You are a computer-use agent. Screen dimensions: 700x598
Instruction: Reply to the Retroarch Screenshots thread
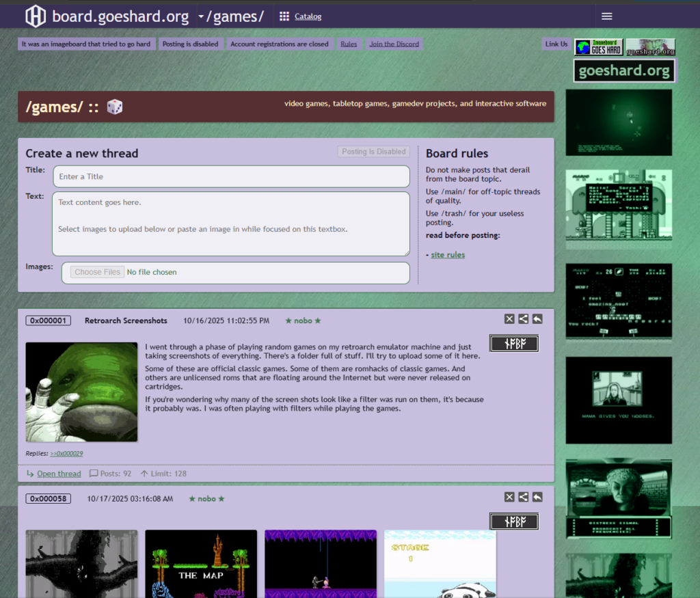(x=537, y=318)
